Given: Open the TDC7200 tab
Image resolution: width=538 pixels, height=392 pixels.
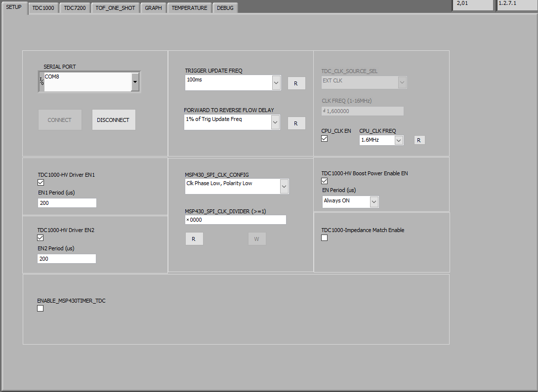Looking at the screenshot, I should (75, 8).
